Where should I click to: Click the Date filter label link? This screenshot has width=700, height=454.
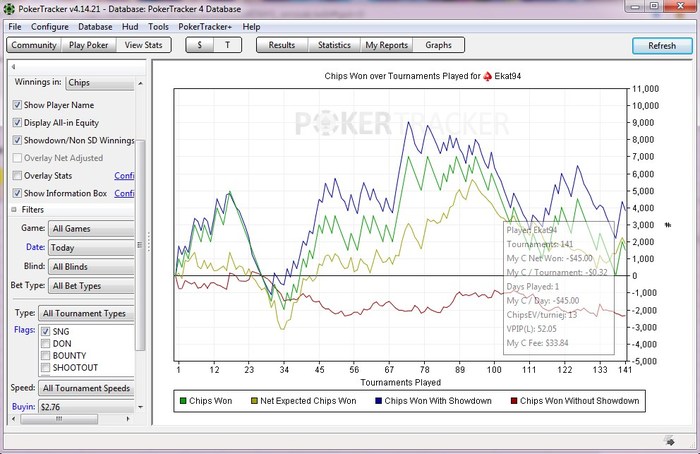coord(35,247)
